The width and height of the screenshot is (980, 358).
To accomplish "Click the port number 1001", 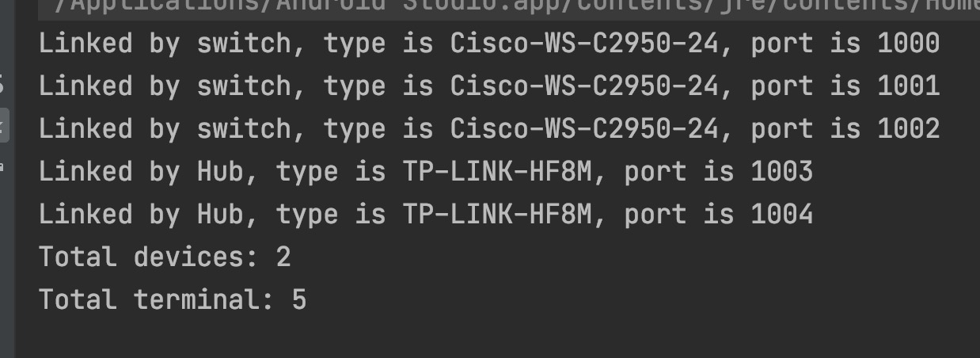I will point(908,86).
